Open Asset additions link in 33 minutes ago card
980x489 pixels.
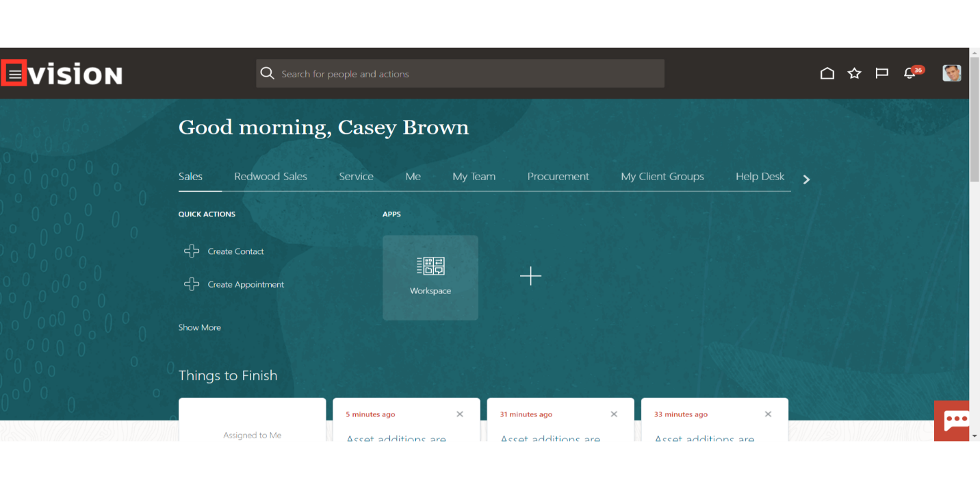[704, 438]
